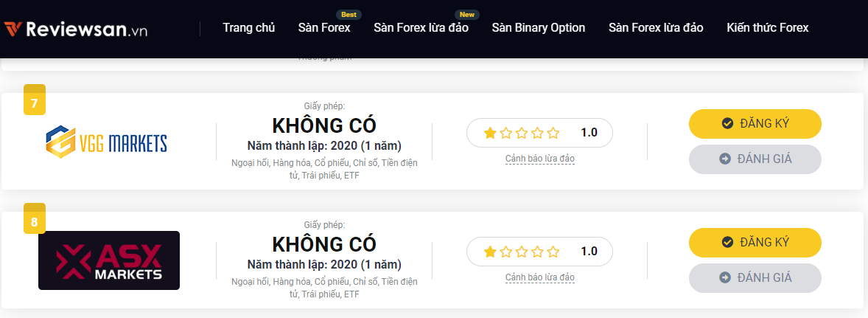868x318 pixels.
Task: Open Cảnh báo lừa đảo link under ASX rating
Action: 539,277
